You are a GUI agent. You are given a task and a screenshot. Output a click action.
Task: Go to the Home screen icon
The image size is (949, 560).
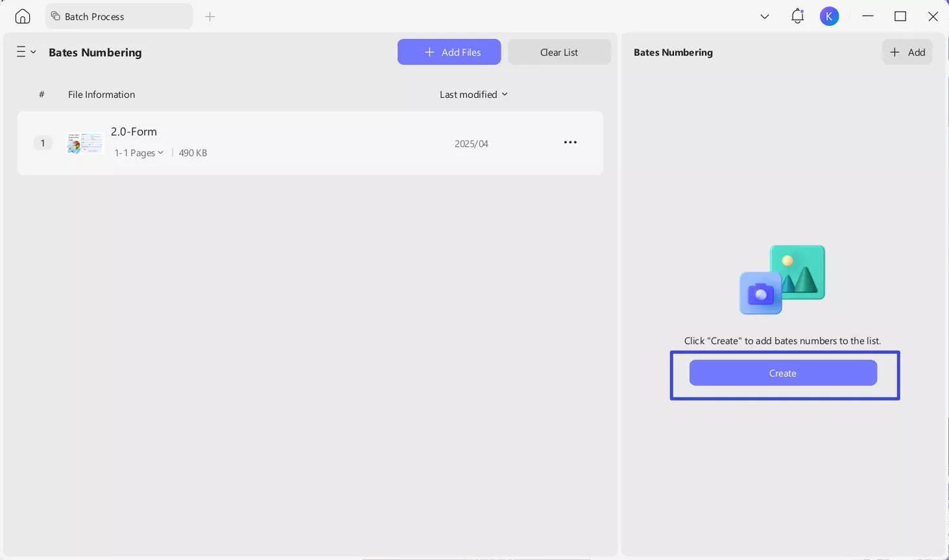click(23, 17)
